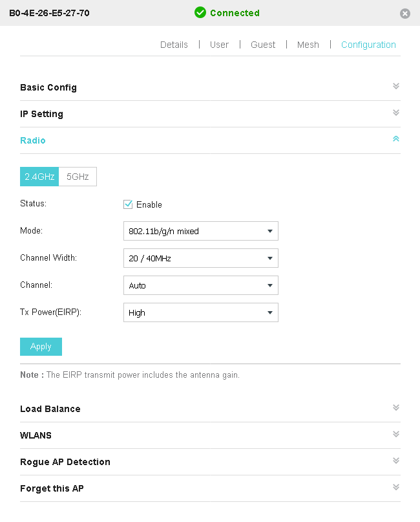Uncheck the radio Status Enable checkbox
Image resolution: width=420 pixels, height=522 pixels.
coord(128,204)
